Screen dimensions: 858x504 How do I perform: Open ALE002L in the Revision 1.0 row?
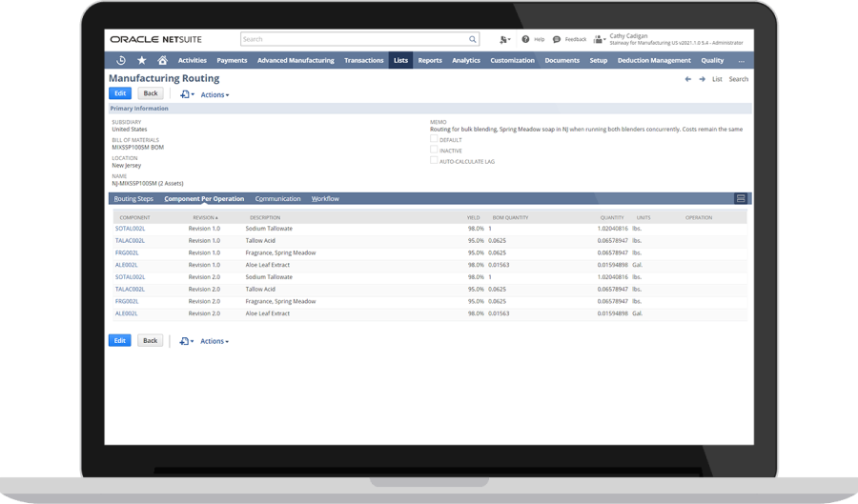pos(127,265)
